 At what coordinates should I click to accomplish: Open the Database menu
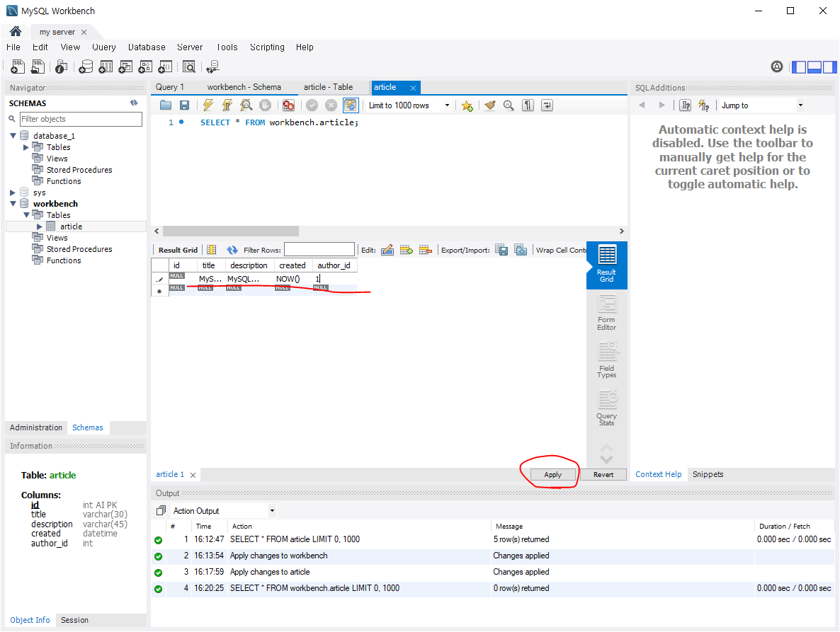point(147,47)
